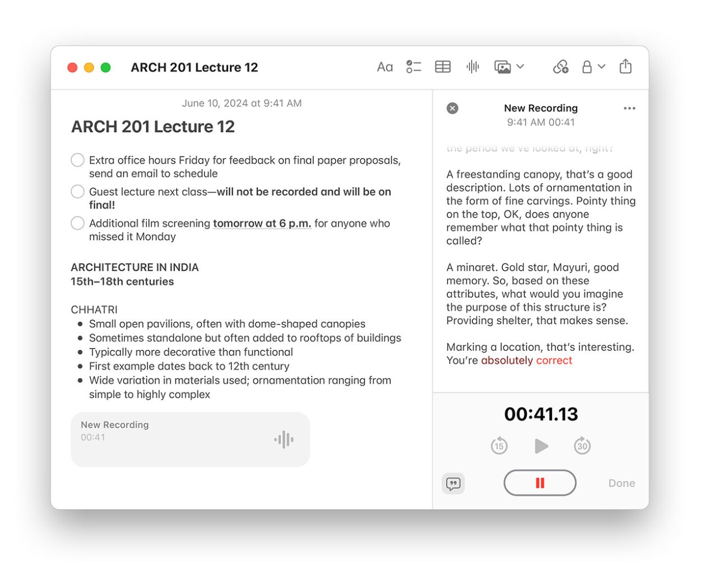The image size is (728, 565).
Task: Check the Additional film screening item
Action: pyautogui.click(x=77, y=223)
